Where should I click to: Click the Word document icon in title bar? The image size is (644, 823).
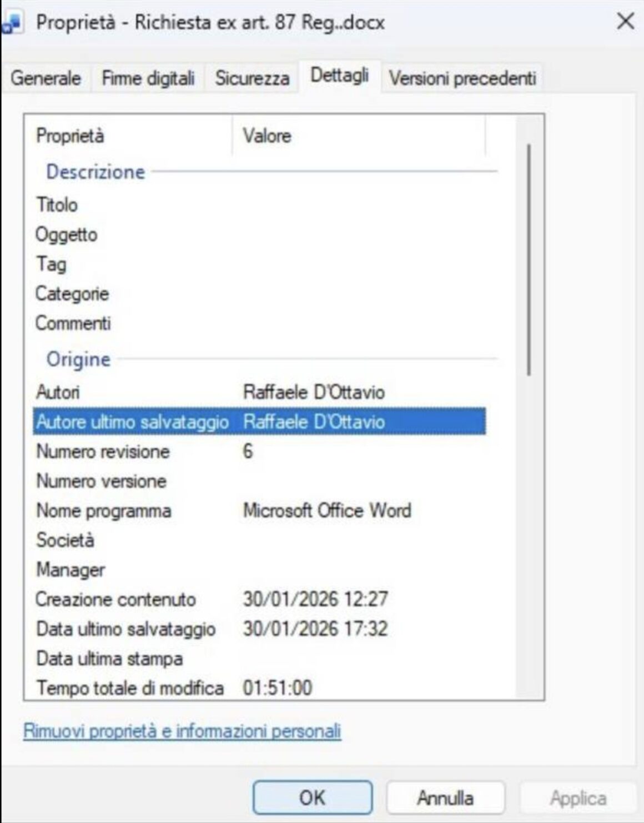tap(12, 23)
